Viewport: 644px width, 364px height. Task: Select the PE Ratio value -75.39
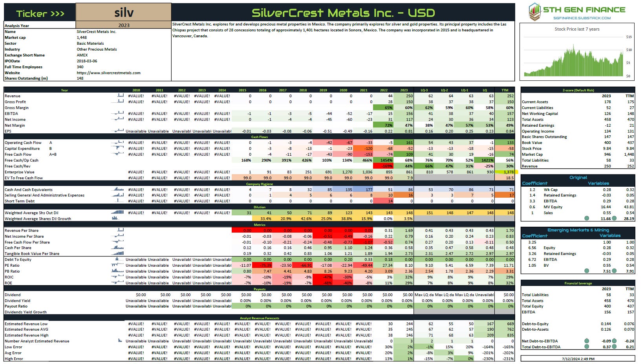point(262,266)
